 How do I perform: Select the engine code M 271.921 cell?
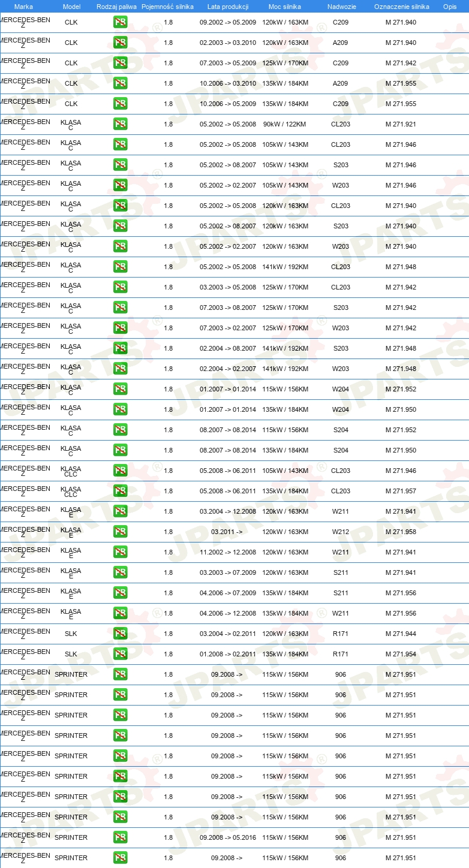point(401,124)
